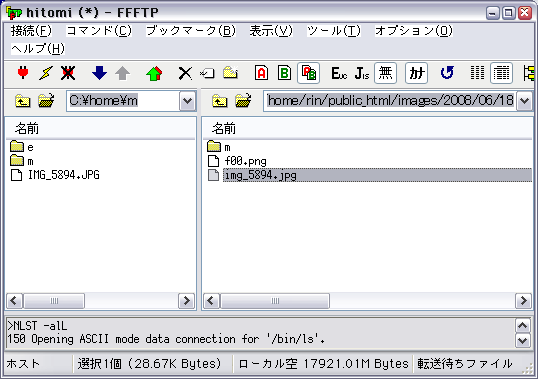Click left scroll arrow of local pane

[14, 301]
